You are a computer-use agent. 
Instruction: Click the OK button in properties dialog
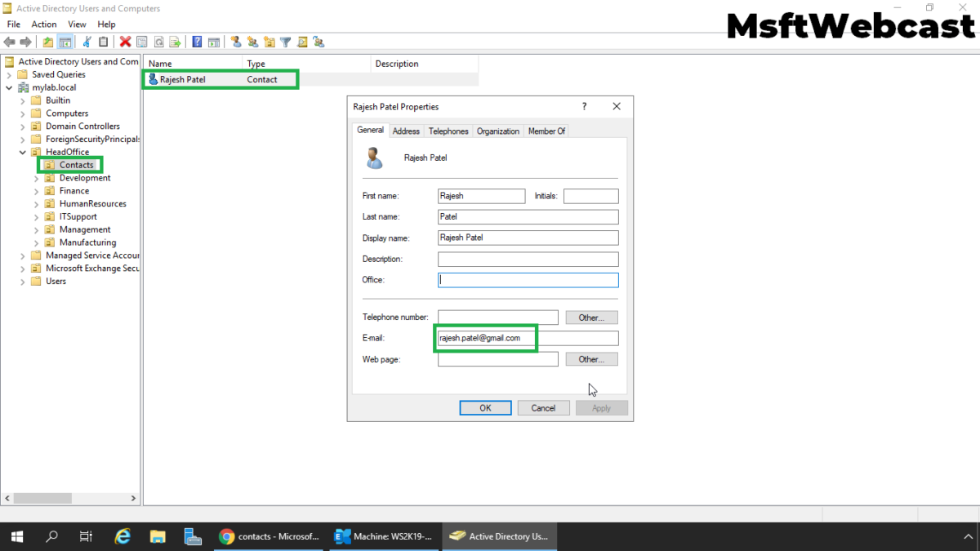(485, 407)
